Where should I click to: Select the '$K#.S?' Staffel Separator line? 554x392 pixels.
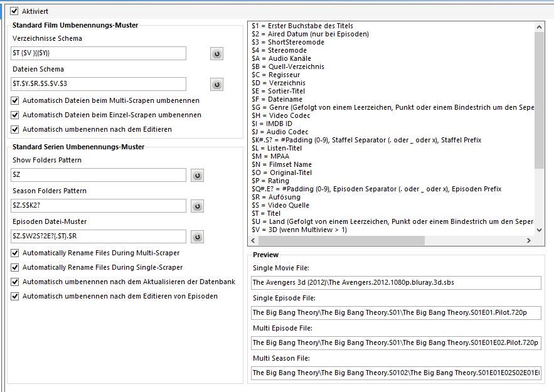coord(367,140)
